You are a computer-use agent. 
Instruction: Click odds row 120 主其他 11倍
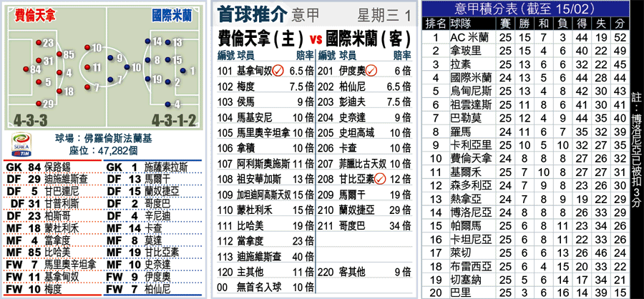click(265, 272)
